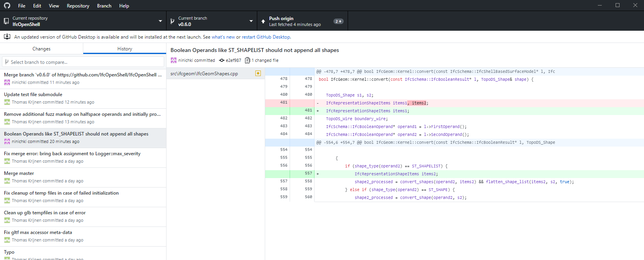Viewport: 644px width, 260px height.
Task: Open the Edit menu
Action: (37, 6)
